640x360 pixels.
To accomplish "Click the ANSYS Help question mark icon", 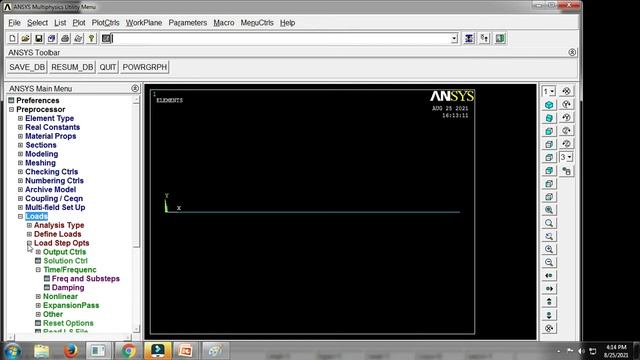I will pos(91,38).
